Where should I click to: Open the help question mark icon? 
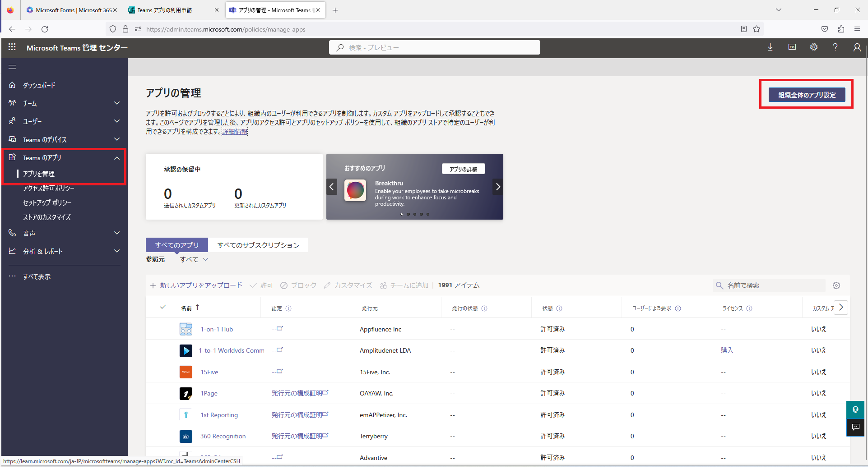pos(835,47)
